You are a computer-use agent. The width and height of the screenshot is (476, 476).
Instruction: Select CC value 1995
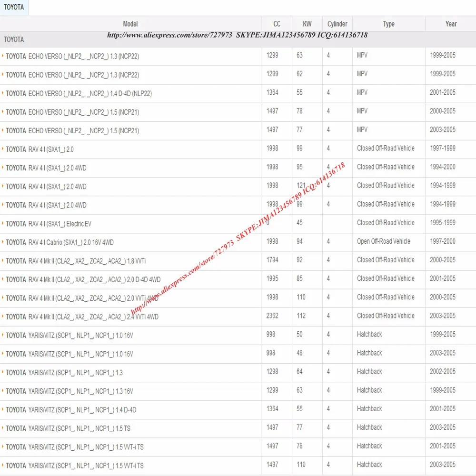[272, 278]
